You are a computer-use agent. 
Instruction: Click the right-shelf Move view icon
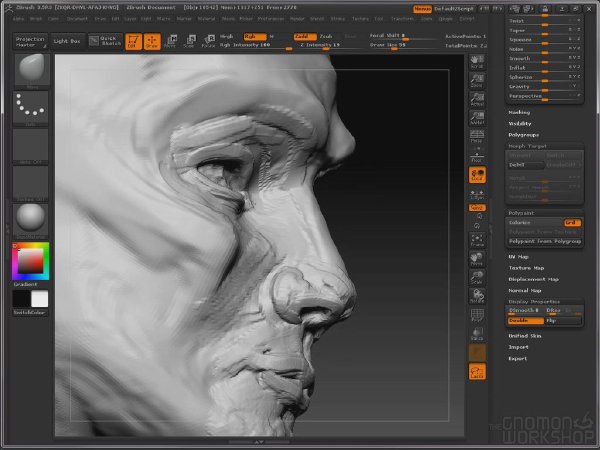coord(477,259)
